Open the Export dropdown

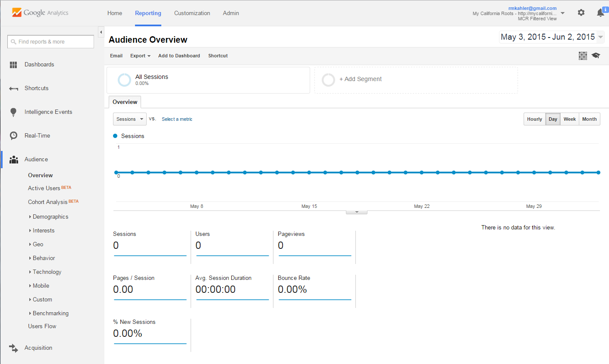(140, 56)
